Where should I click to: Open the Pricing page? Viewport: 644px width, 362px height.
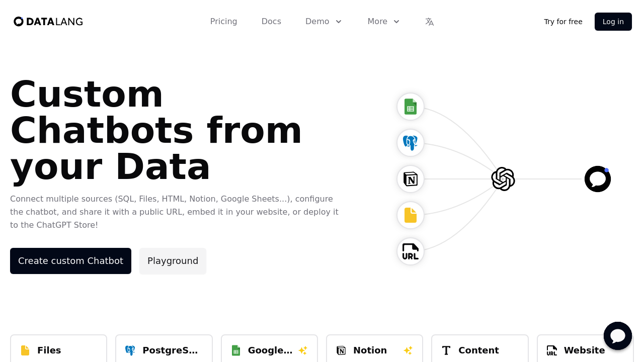223,22
